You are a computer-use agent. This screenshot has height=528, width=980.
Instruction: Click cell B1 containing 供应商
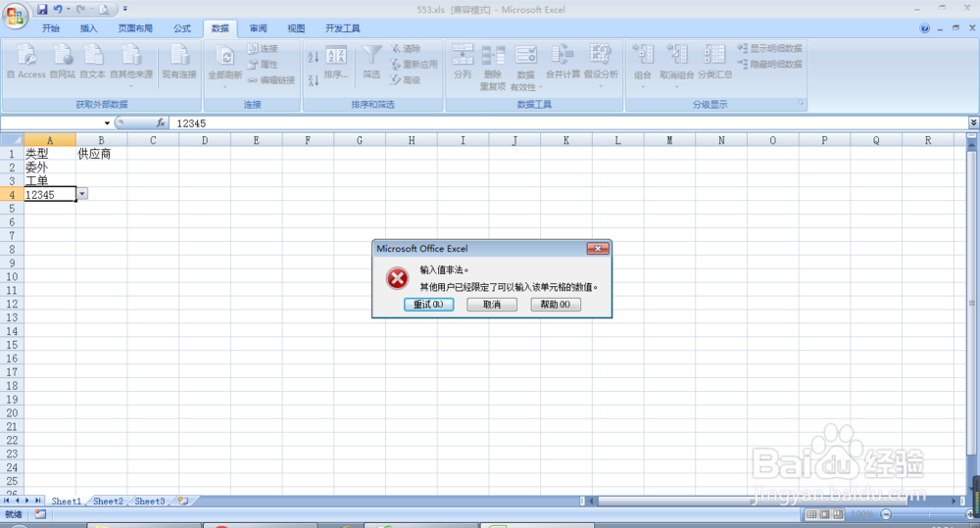click(x=101, y=153)
